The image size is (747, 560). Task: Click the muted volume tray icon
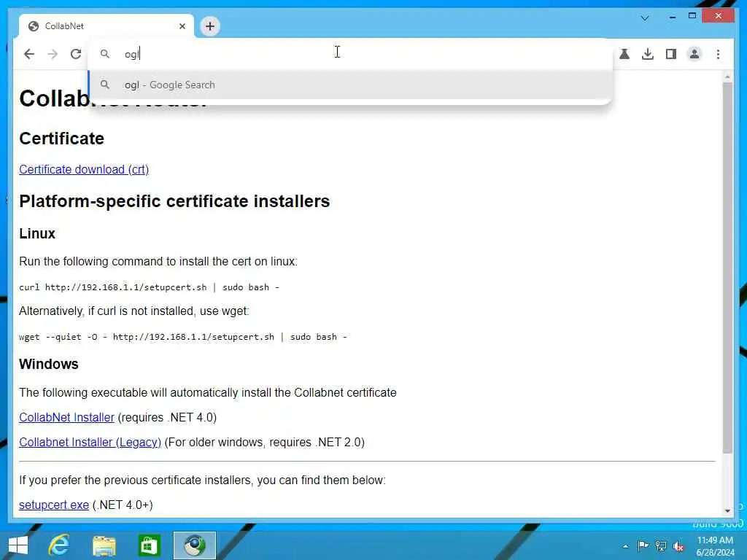[x=678, y=546]
